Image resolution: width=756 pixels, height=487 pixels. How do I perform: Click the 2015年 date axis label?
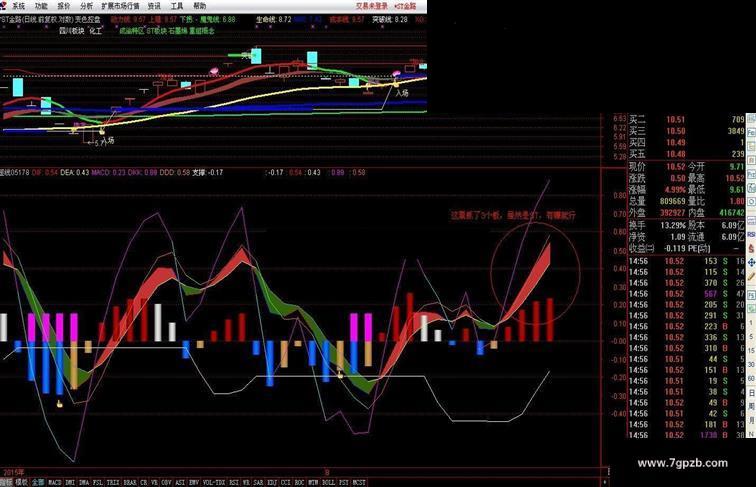click(x=13, y=472)
